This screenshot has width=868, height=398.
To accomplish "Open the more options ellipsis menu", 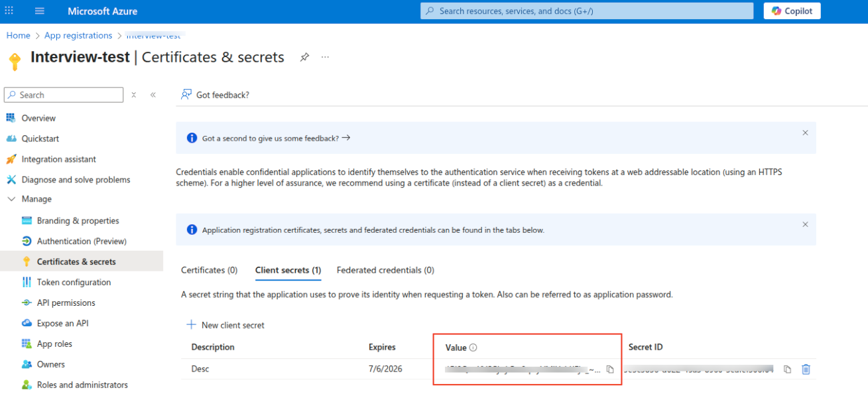I will coord(325,57).
